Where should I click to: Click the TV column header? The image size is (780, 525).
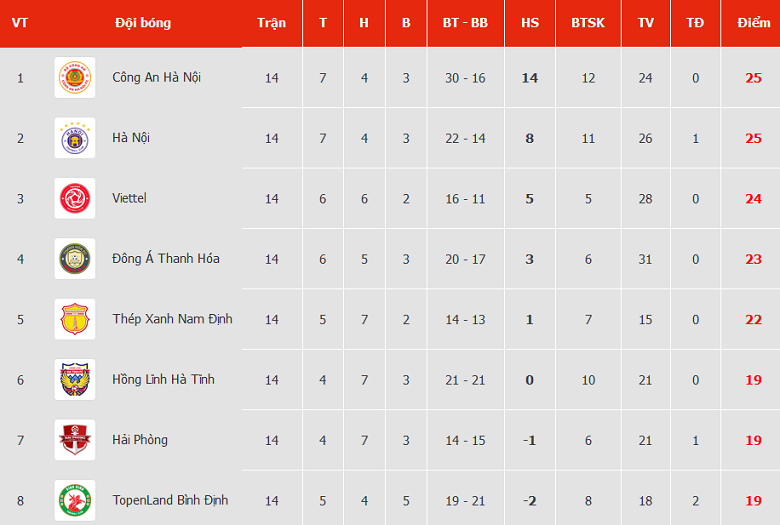tap(645, 23)
